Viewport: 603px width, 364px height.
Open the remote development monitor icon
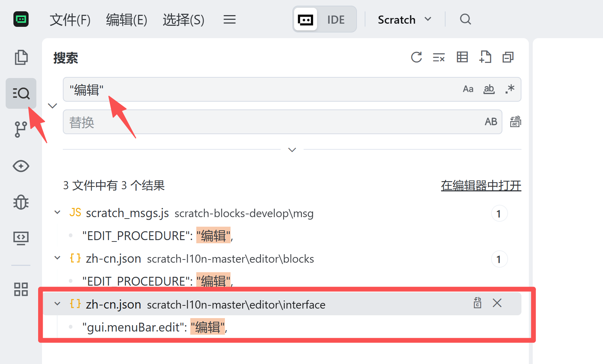coord(21,238)
